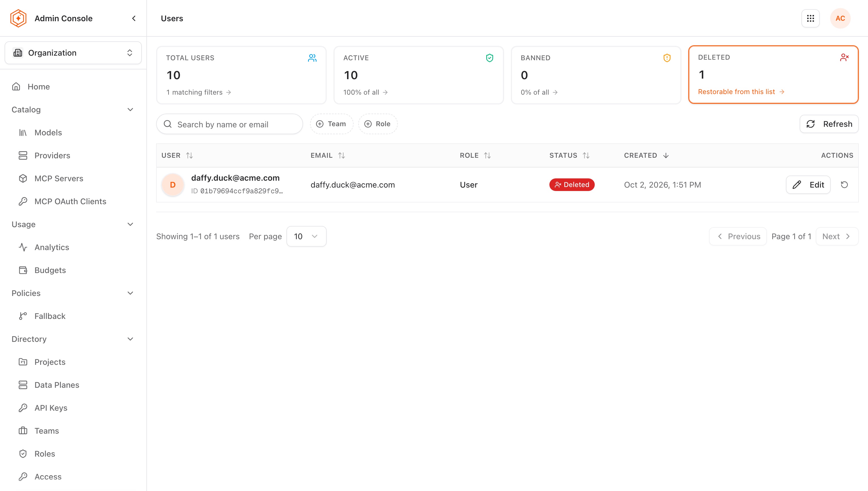The height and width of the screenshot is (491, 868).
Task: Select the Total Users card
Action: point(241,75)
